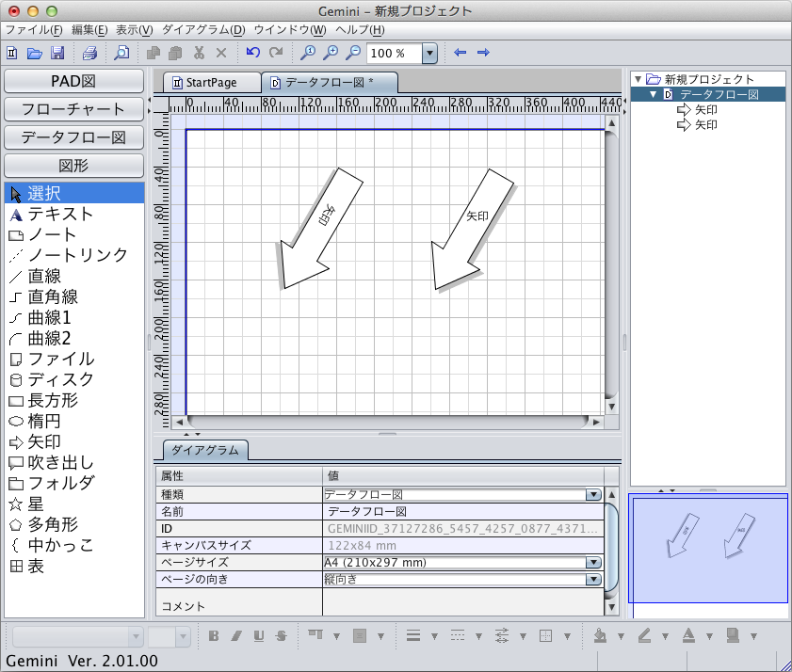This screenshot has width=792, height=672.
Task: Select the ノート tool
Action: click(74, 234)
